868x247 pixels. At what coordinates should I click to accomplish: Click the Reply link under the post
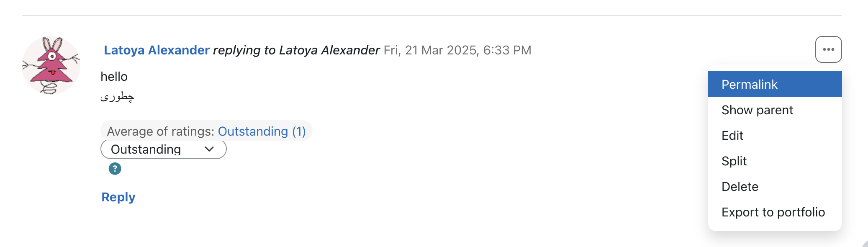tap(118, 197)
